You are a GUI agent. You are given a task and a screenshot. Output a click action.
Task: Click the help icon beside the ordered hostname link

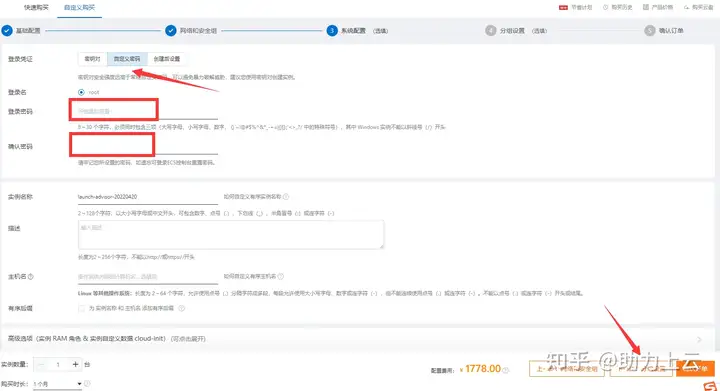(x=281, y=277)
